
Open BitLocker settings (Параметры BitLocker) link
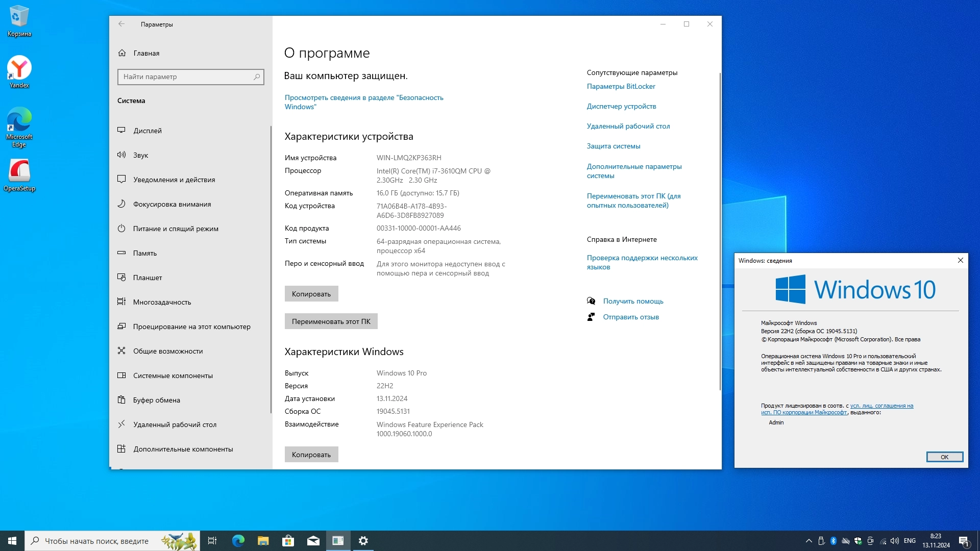(621, 86)
